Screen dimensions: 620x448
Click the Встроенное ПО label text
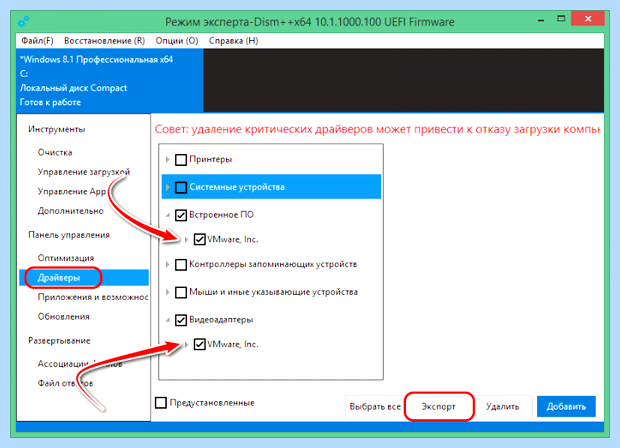pos(221,215)
